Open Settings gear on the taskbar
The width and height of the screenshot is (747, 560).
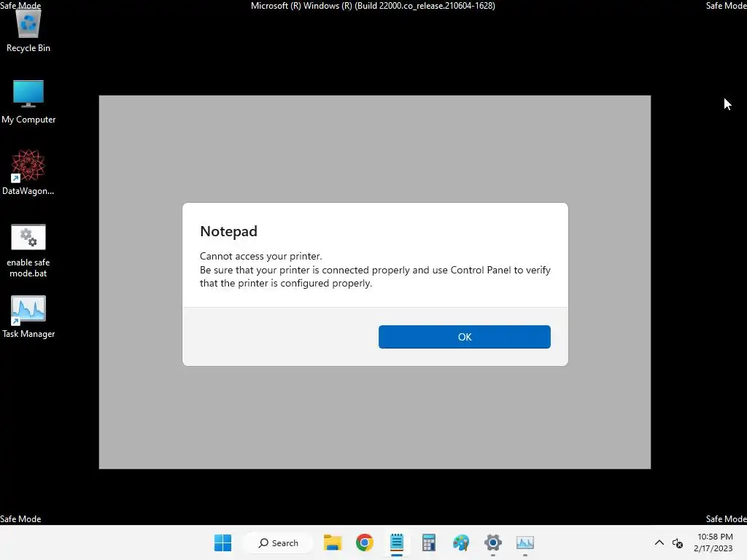click(492, 542)
